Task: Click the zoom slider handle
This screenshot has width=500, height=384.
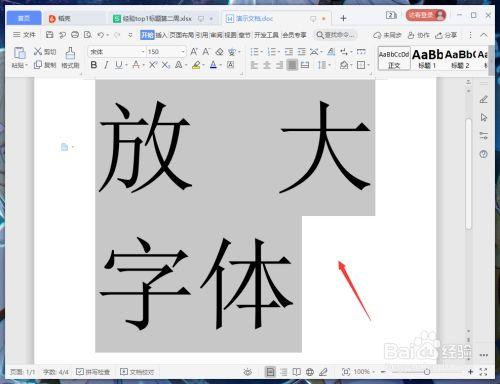Action: click(x=427, y=372)
